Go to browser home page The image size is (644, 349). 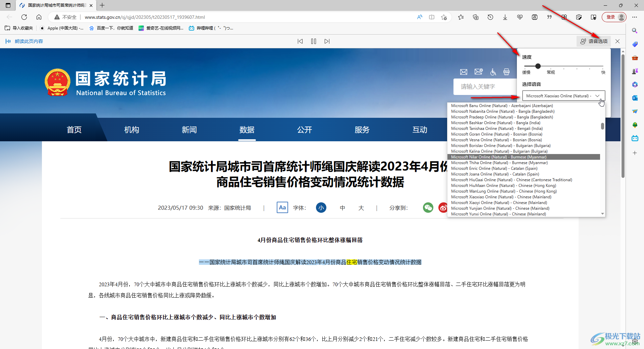click(x=39, y=17)
